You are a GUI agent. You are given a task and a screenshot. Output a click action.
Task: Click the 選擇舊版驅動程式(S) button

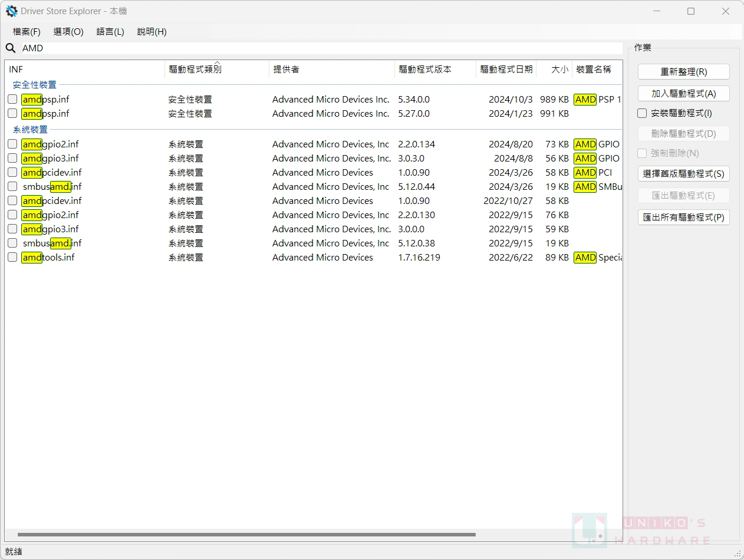tap(684, 174)
